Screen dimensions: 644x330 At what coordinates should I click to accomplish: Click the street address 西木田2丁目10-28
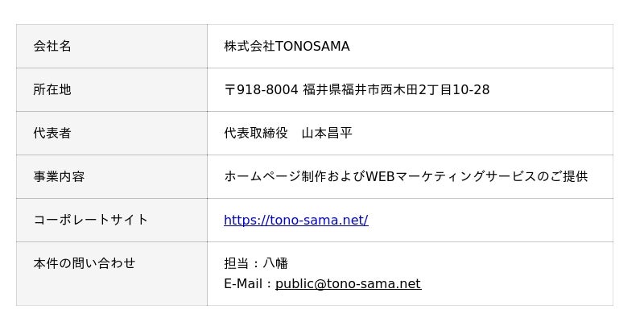(440, 89)
